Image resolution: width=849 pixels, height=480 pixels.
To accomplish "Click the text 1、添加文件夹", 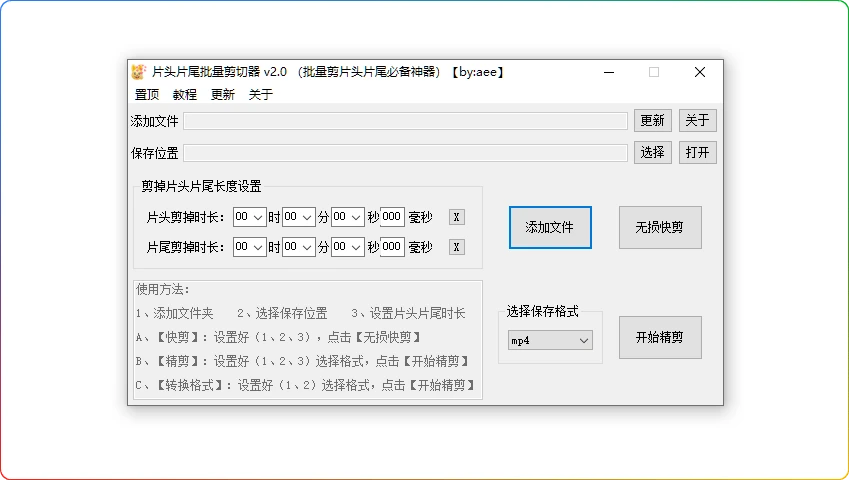I will [174, 313].
